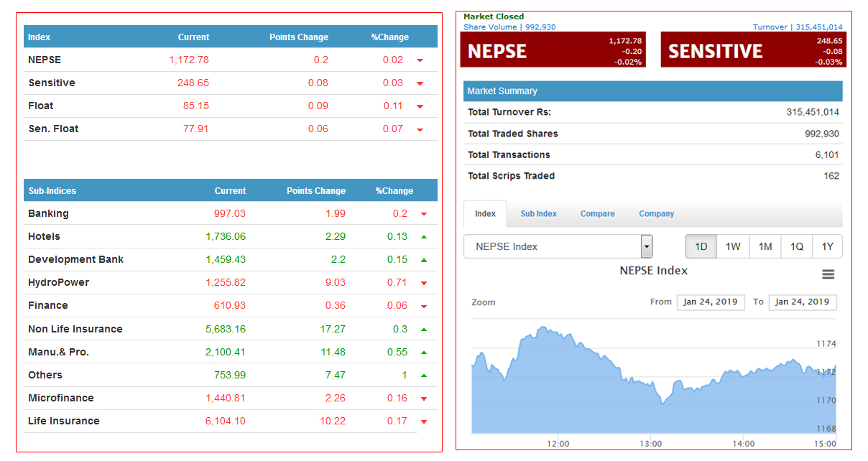The height and width of the screenshot is (461, 868).
Task: Click the HydroPower current value 1,255.82
Action: (226, 282)
